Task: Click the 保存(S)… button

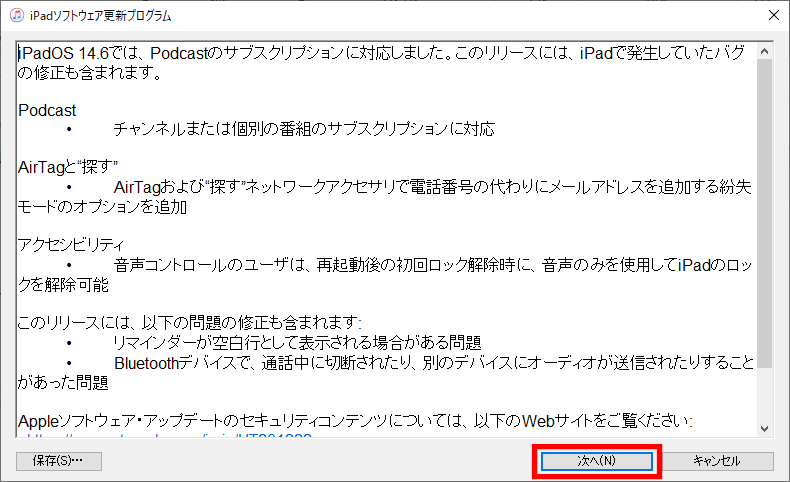Action: tap(58, 461)
